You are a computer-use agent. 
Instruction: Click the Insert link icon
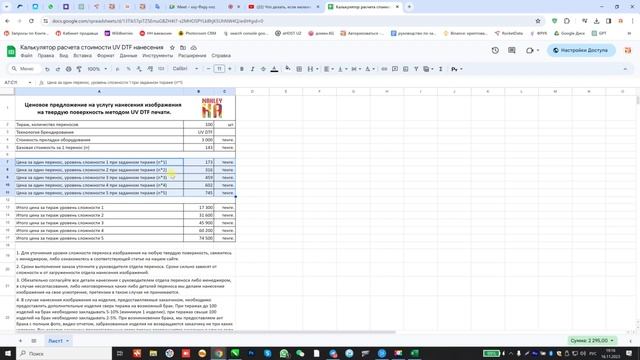pyautogui.click(x=384, y=69)
